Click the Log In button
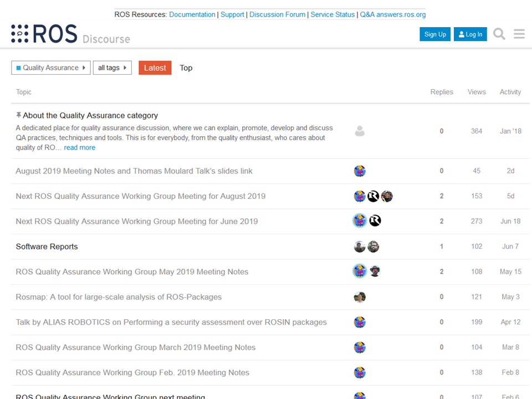 (x=470, y=34)
